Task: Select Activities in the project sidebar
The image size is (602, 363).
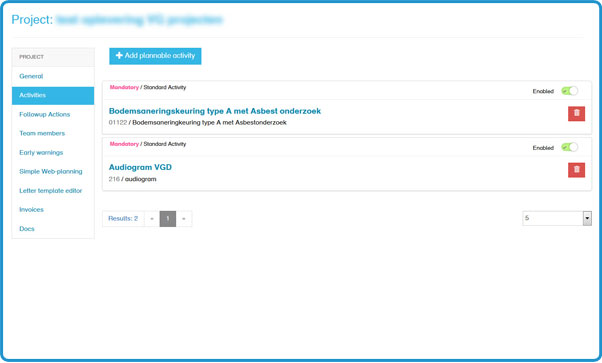Action: pyautogui.click(x=53, y=95)
